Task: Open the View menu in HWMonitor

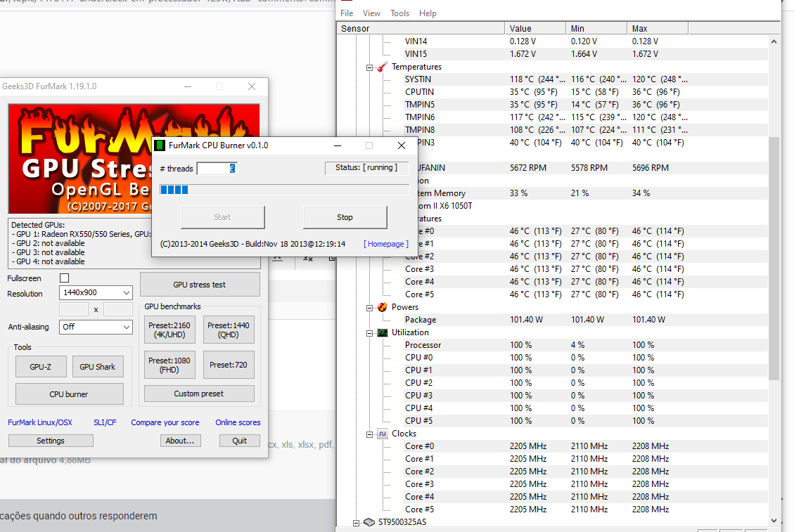Action: (371, 13)
